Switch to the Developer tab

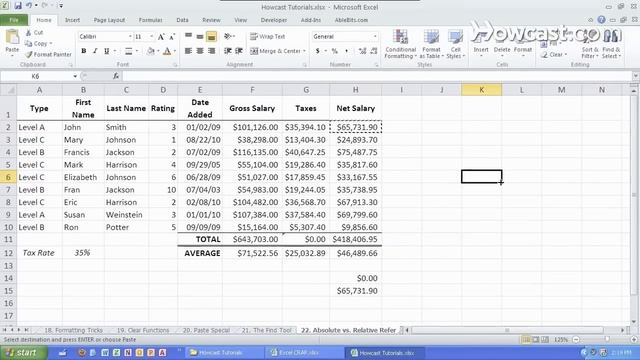[273, 20]
